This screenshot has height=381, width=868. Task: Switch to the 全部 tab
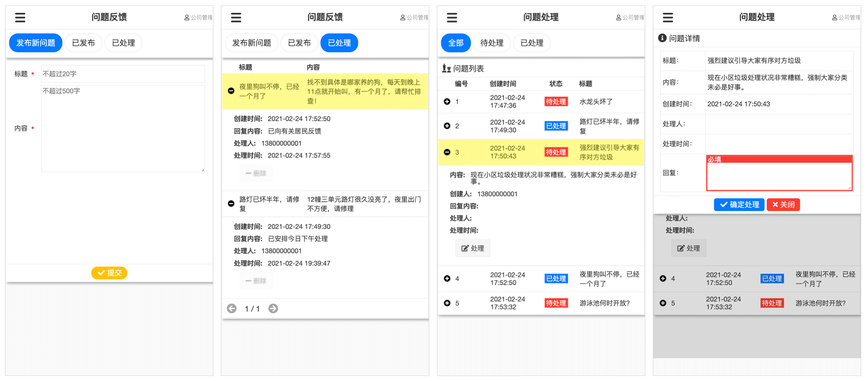pos(455,43)
